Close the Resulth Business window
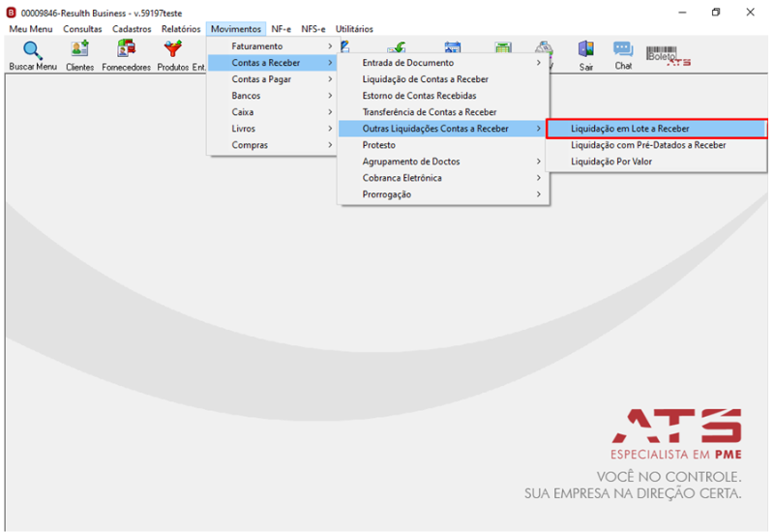Screen dimensions: 774x532 coord(751,13)
